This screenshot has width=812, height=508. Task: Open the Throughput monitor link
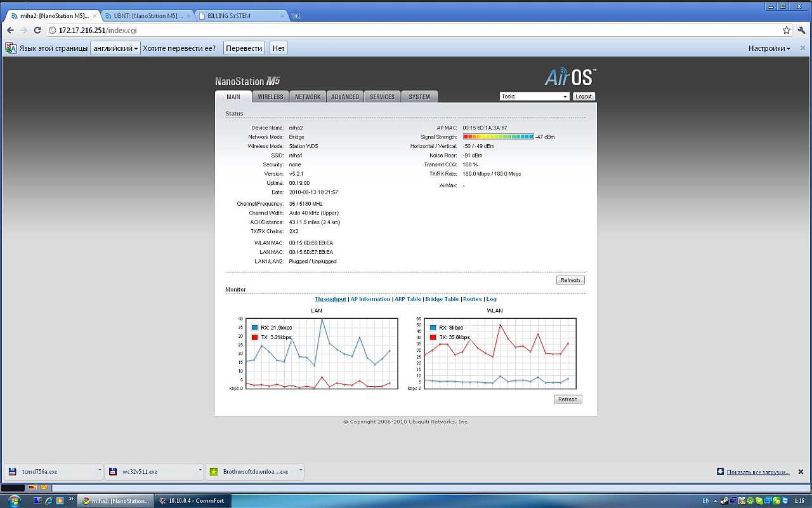point(331,299)
